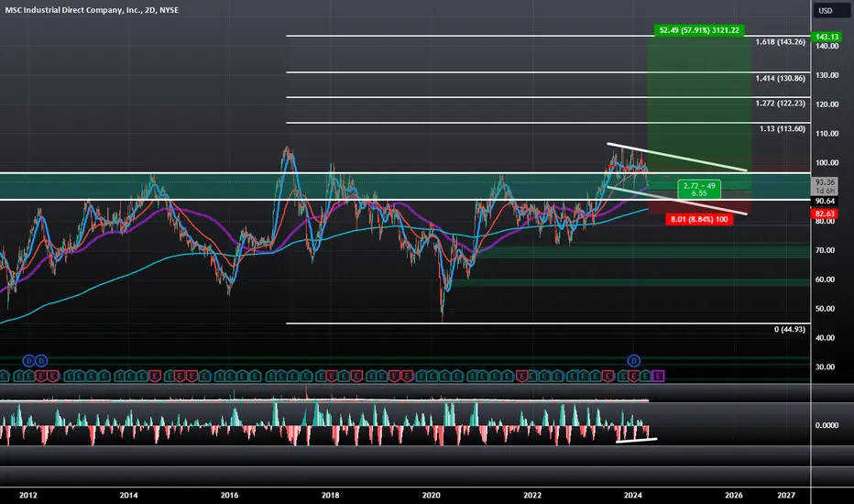Viewport: 854px width, 504px height.
Task: Select the 1.13 (113.60) Fibonacci label
Action: tap(783, 129)
